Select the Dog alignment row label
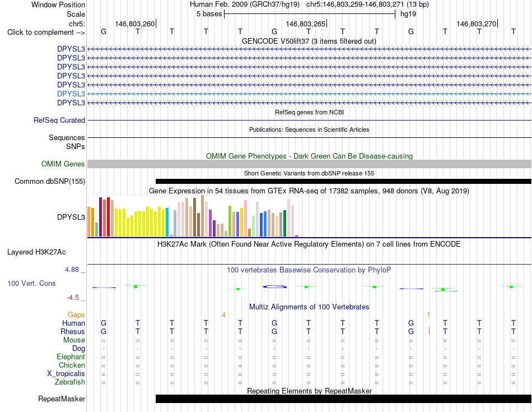The height and width of the screenshot is (412, 532). click(x=78, y=349)
